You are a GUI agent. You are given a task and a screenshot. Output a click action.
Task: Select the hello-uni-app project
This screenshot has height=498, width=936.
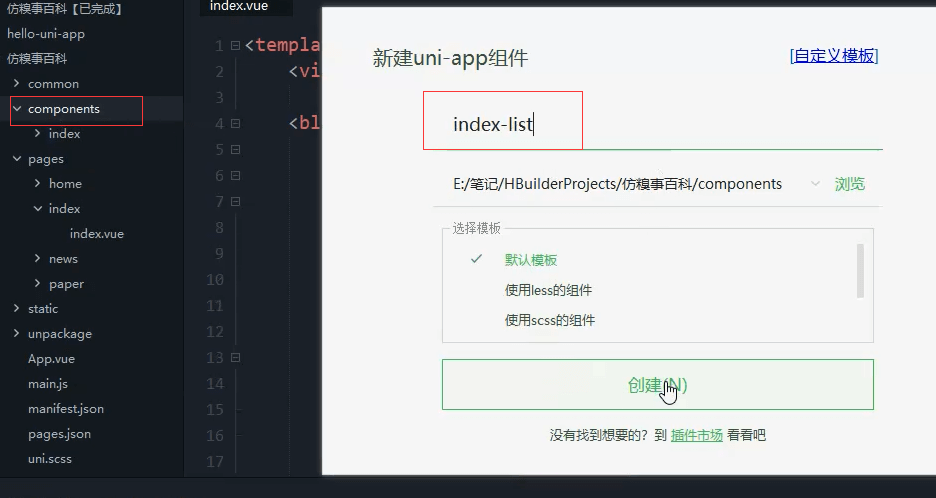click(46, 34)
